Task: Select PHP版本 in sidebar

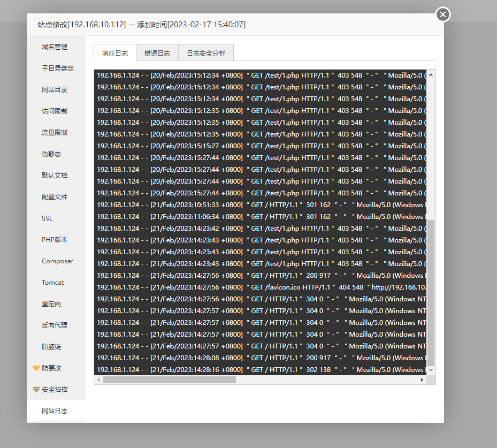Action: point(55,240)
